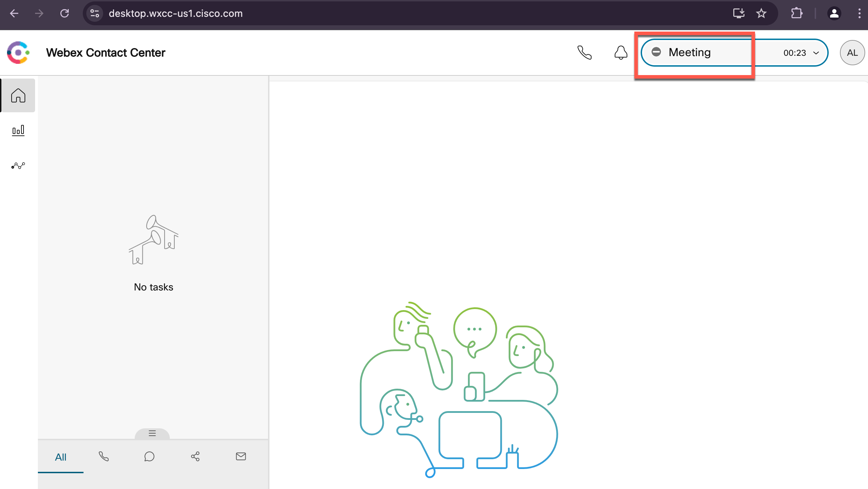Select the chat channel icon
Image resolution: width=868 pixels, height=489 pixels.
coord(149,456)
